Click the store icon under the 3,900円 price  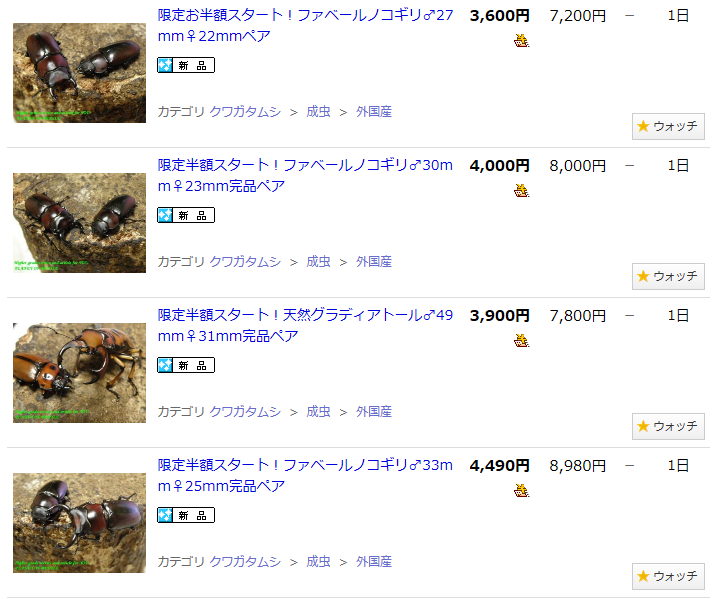[521, 341]
